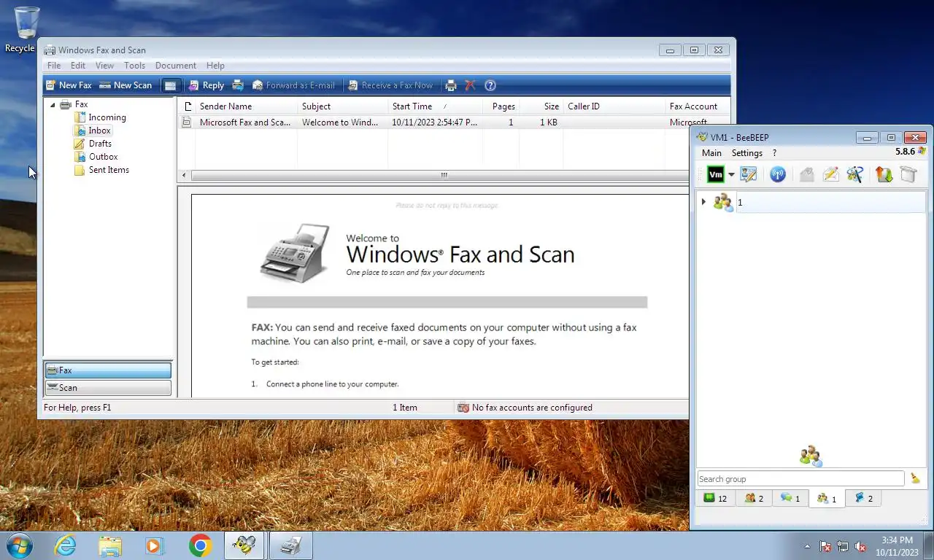This screenshot has height=560, width=934.
Task: Click the Search group input field
Action: tap(800, 479)
